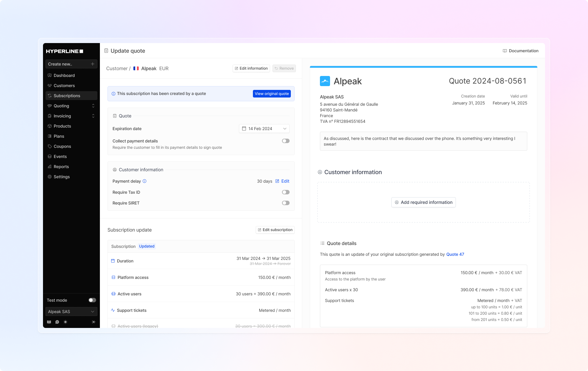Open the Alpeak SAS workspace dropdown
Image resolution: width=588 pixels, height=371 pixels.
[71, 311]
